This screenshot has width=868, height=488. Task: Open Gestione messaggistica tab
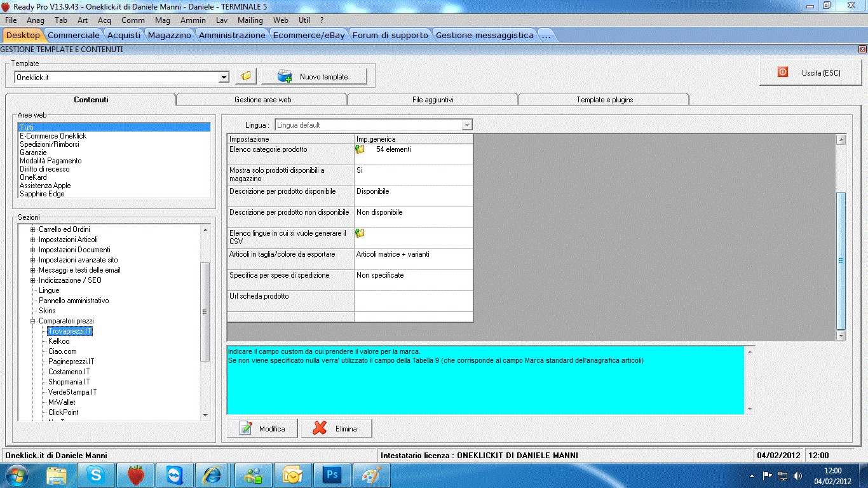pos(484,36)
